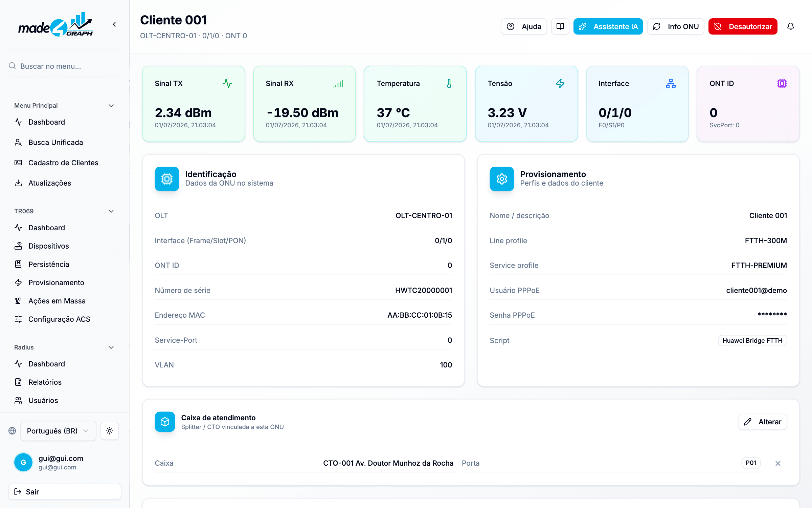Remove the P01 port link
This screenshot has width=812, height=508.
[x=778, y=463]
